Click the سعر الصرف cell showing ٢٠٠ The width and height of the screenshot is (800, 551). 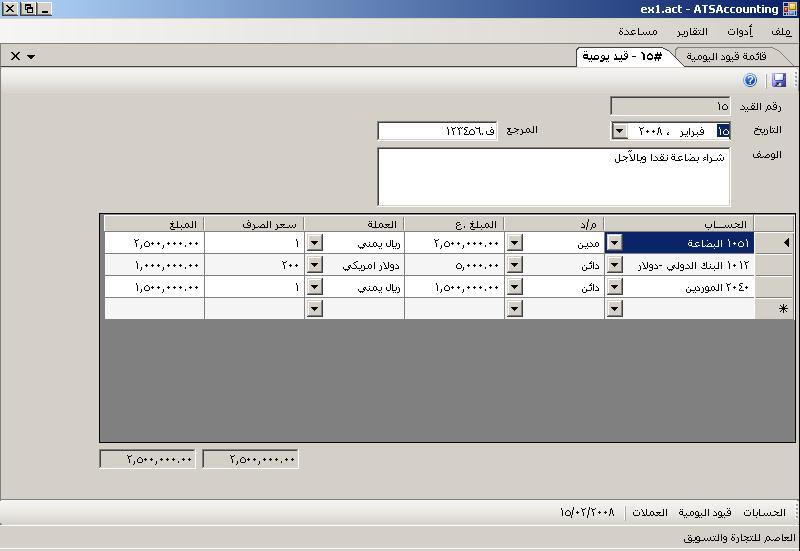pyautogui.click(x=254, y=265)
